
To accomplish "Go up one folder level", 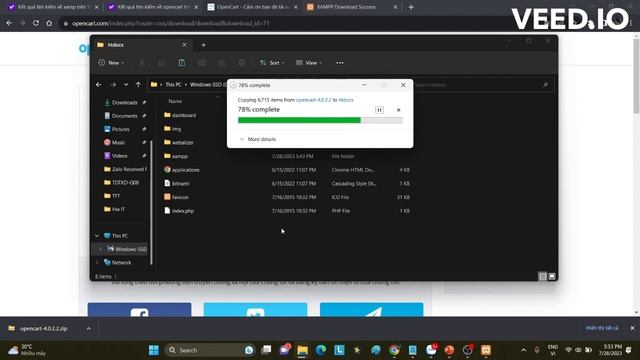I will click(x=138, y=84).
